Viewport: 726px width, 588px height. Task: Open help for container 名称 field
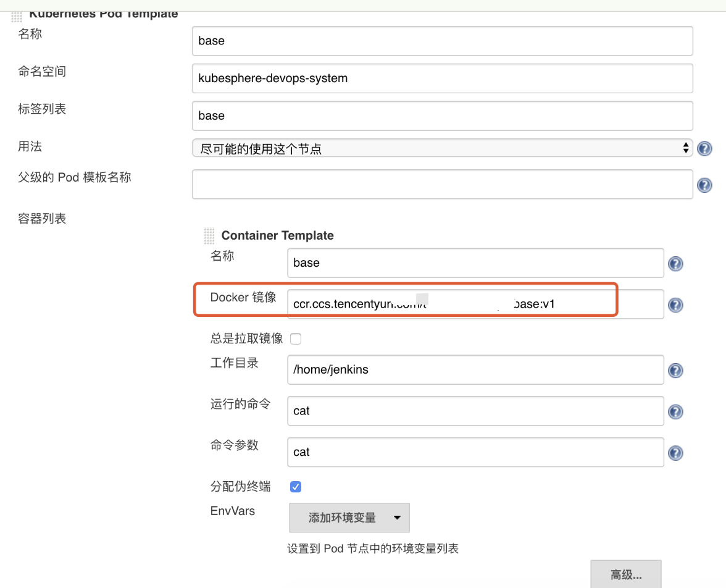[x=675, y=264]
